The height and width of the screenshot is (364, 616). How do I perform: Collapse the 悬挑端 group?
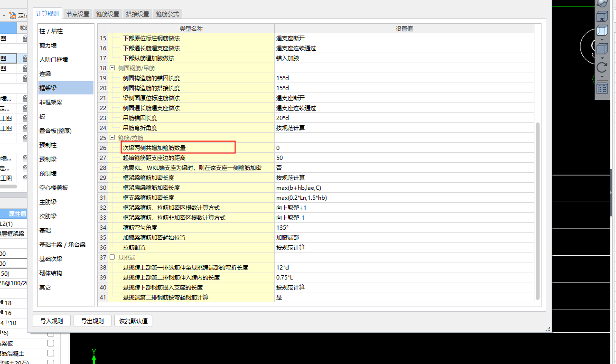tap(112, 258)
